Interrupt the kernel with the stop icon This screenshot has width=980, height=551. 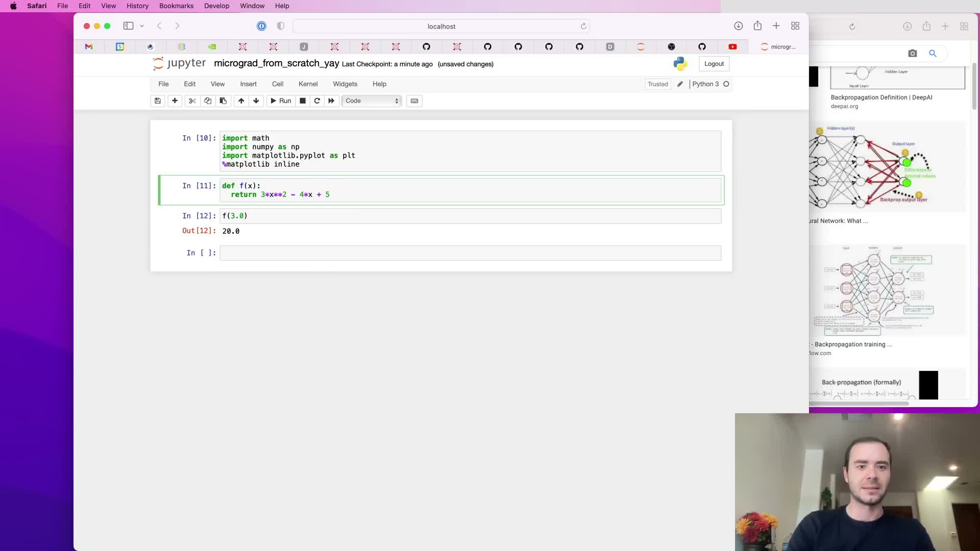(x=303, y=101)
